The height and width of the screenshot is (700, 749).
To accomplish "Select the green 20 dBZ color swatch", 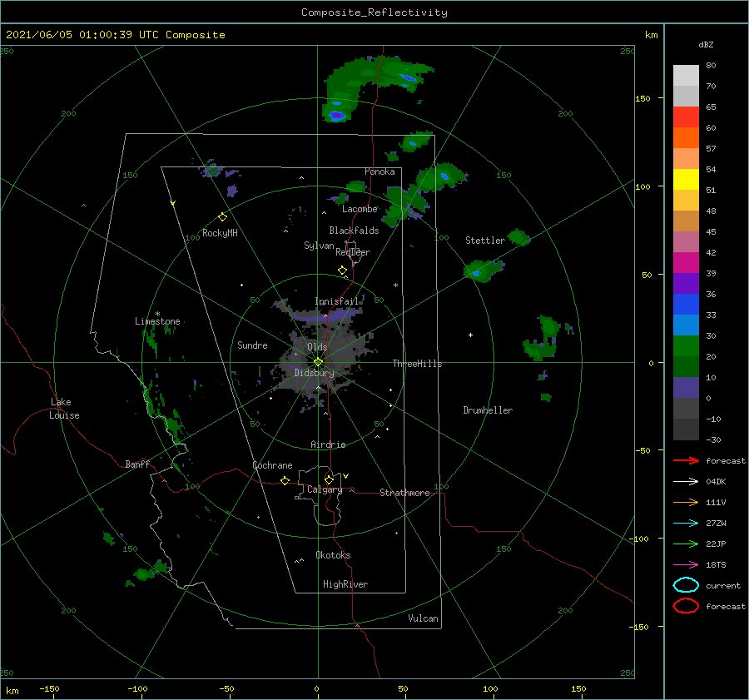I will (x=686, y=346).
